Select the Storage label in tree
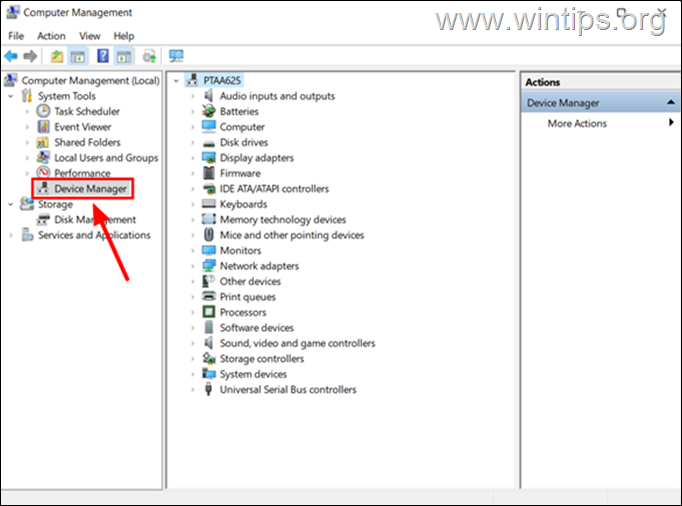This screenshot has height=506, width=682. coord(55,204)
